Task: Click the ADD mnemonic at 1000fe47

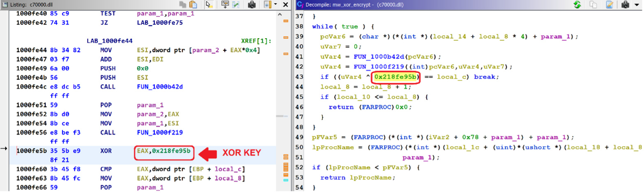Action: pyautogui.click(x=106, y=59)
